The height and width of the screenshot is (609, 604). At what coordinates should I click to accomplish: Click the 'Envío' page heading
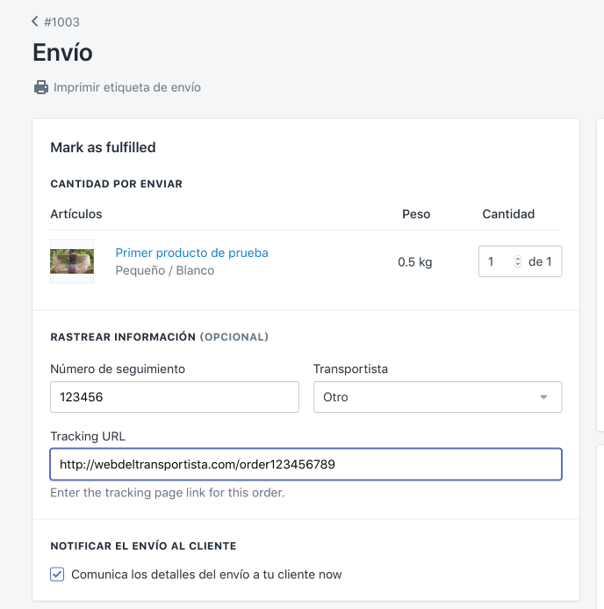click(62, 52)
